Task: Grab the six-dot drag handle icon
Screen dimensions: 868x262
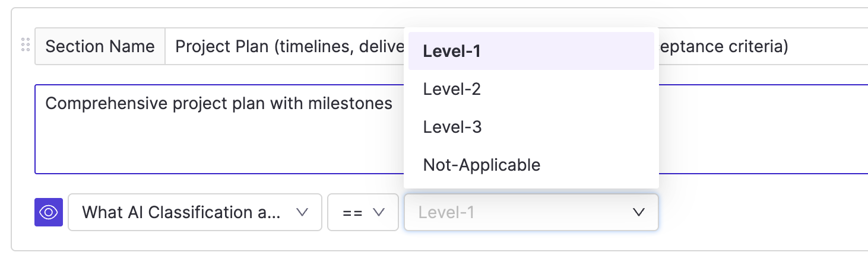Action: 25,45
